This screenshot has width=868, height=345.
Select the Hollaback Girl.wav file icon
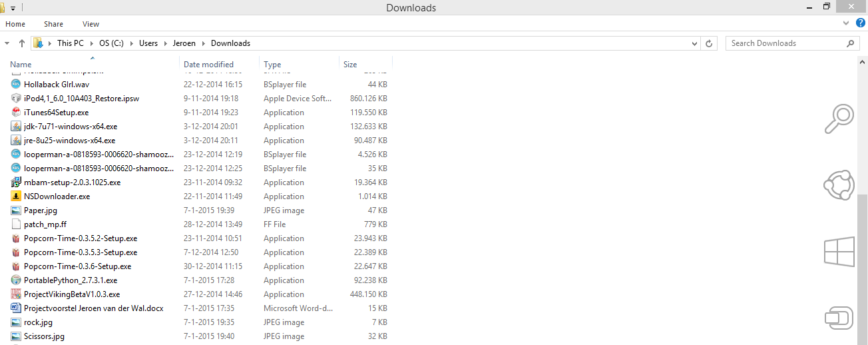tap(17, 85)
